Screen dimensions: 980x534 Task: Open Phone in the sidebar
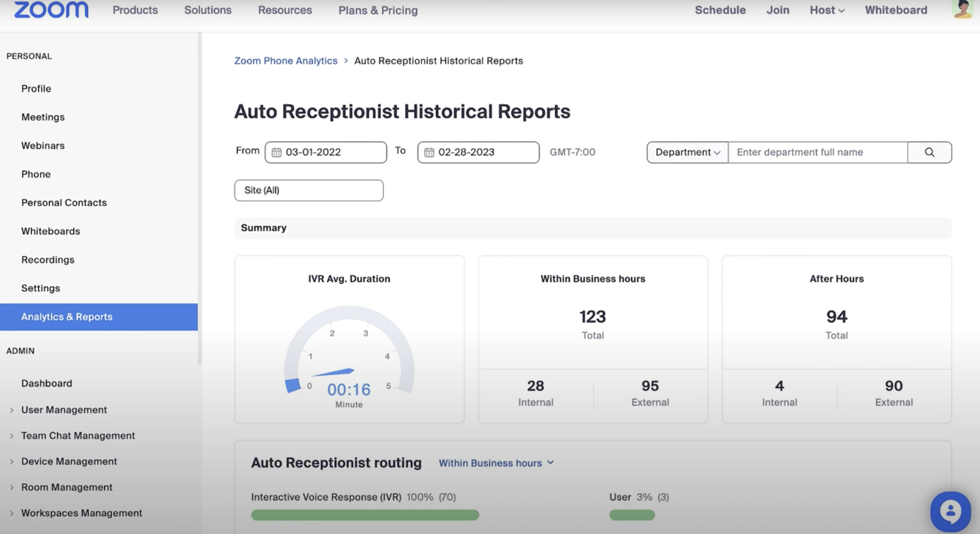click(36, 174)
